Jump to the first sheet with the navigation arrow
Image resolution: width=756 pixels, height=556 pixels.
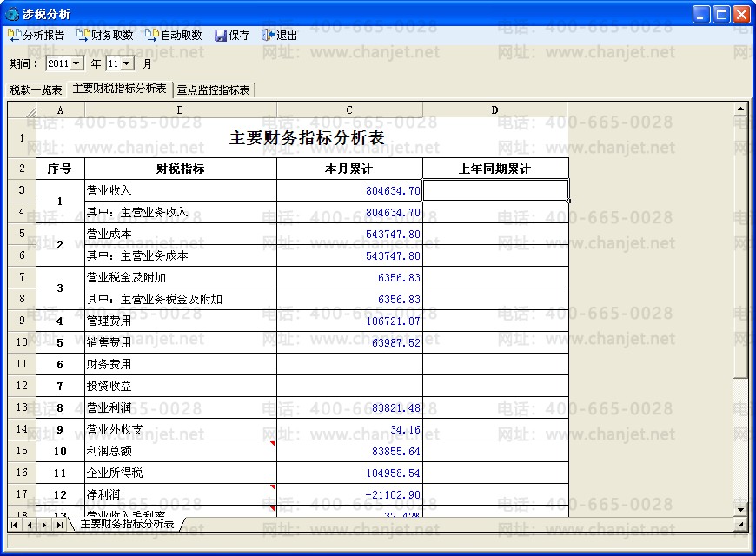15,525
